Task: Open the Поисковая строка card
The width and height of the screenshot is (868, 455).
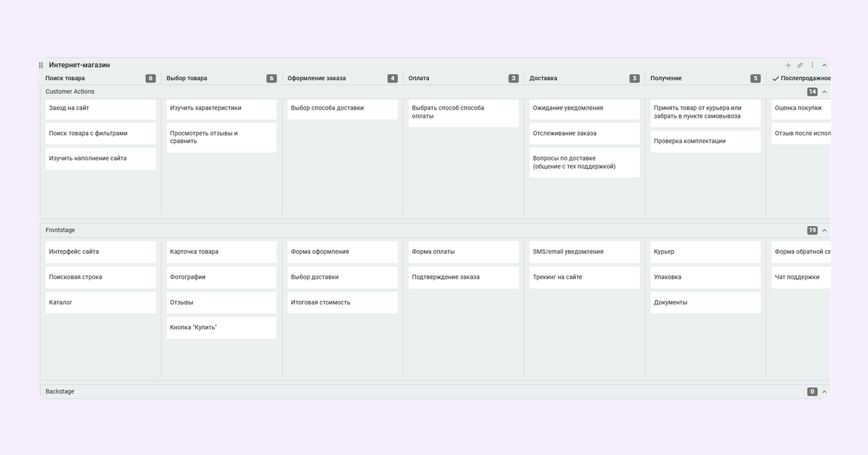Action: 101,277
